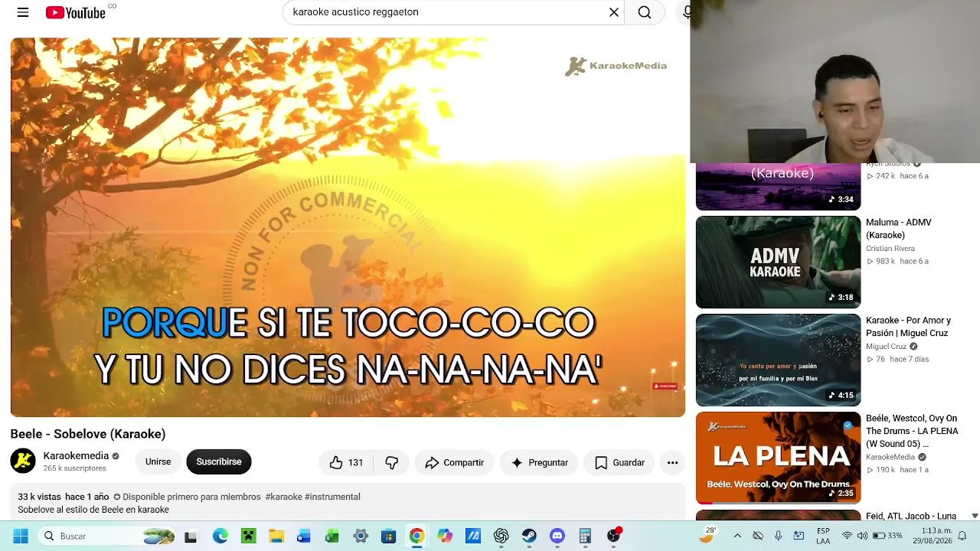Open Task View on the taskbar
Image resolution: width=980 pixels, height=551 pixels.
[x=191, y=536]
